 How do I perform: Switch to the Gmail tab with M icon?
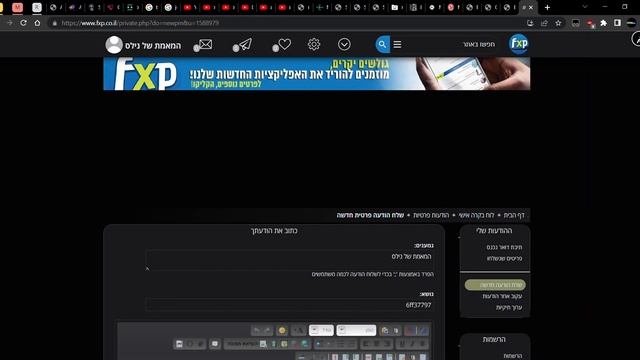[18, 7]
